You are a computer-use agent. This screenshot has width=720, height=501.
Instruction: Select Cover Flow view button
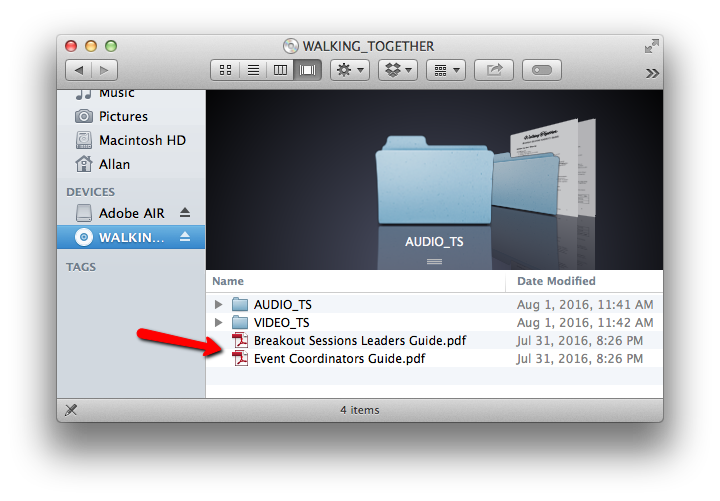[309, 70]
